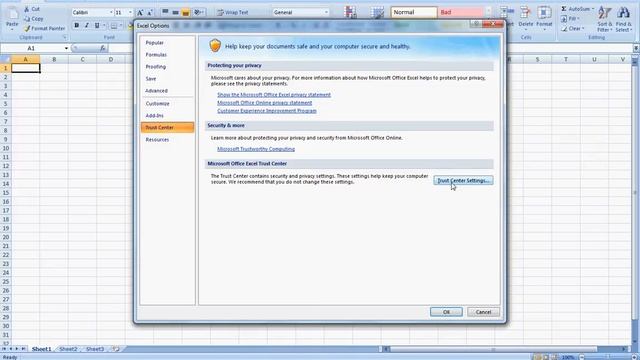The width and height of the screenshot is (640, 360).
Task: Open Microsoft Trustworthy Computing link
Action: [256, 149]
